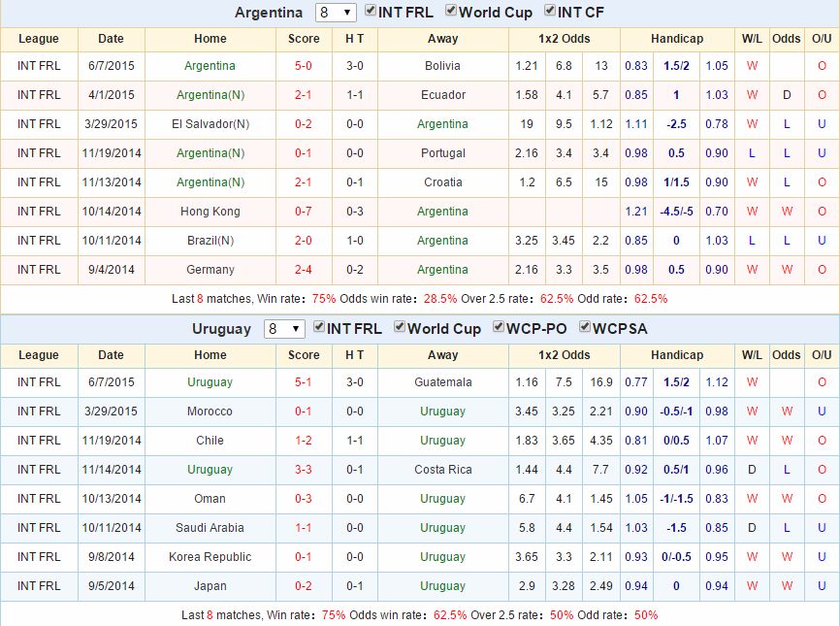840x626 pixels.
Task: Click the Argentina section title
Action: click(x=269, y=13)
